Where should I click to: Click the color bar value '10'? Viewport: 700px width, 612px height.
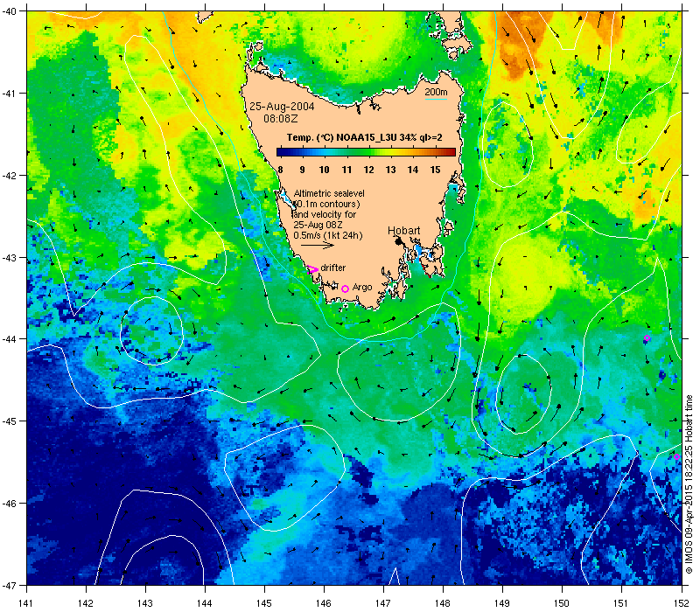(x=325, y=170)
